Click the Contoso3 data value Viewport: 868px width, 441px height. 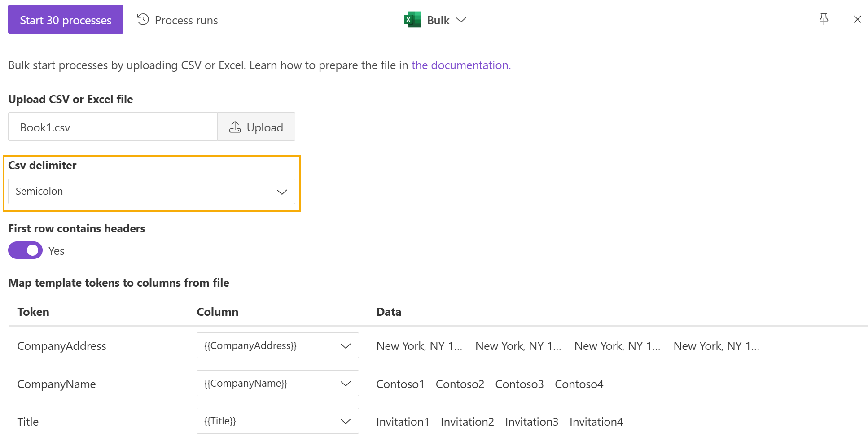tap(519, 384)
